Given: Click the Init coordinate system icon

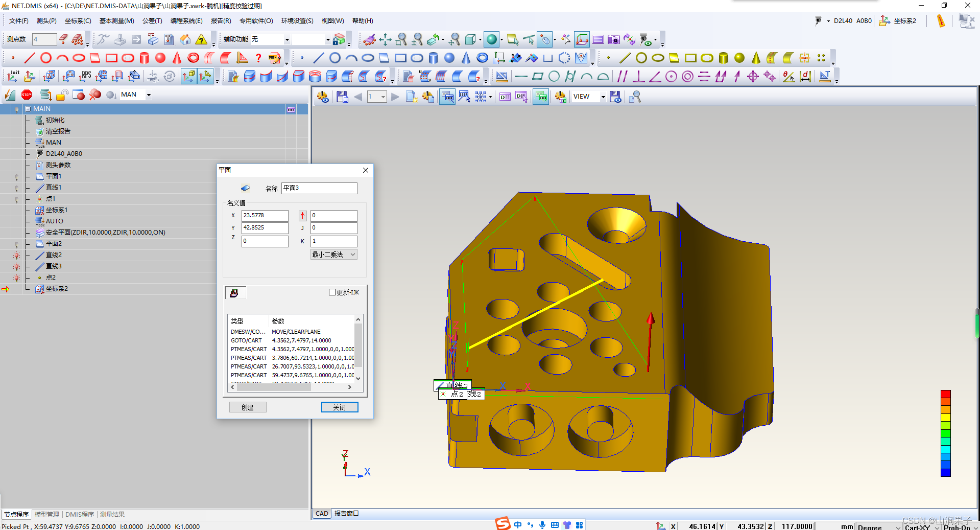Looking at the screenshot, I should 13,76.
